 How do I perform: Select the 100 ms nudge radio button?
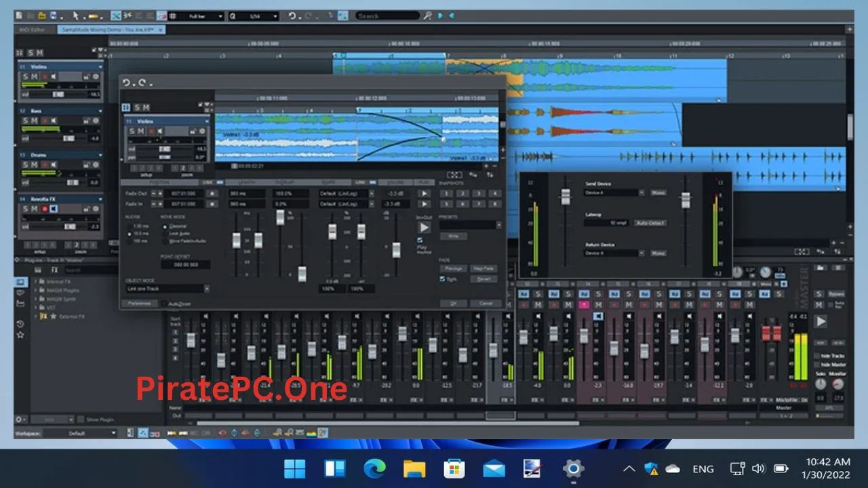(129, 241)
